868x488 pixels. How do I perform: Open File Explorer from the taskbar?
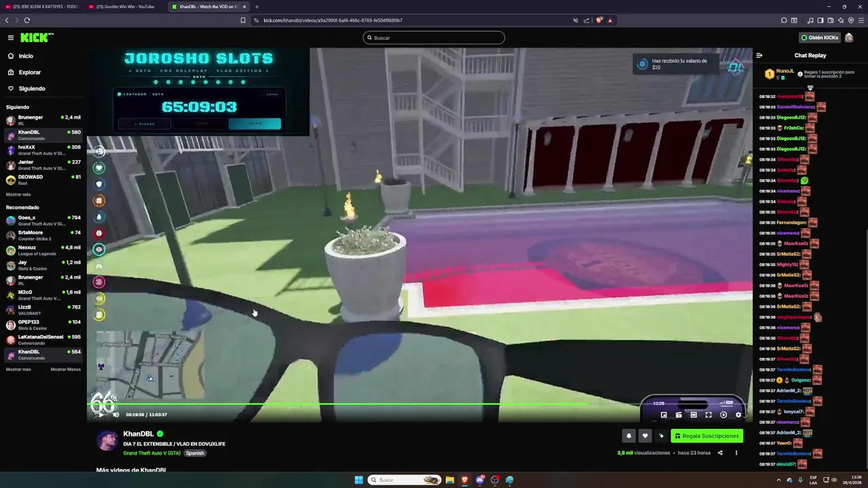click(x=450, y=480)
